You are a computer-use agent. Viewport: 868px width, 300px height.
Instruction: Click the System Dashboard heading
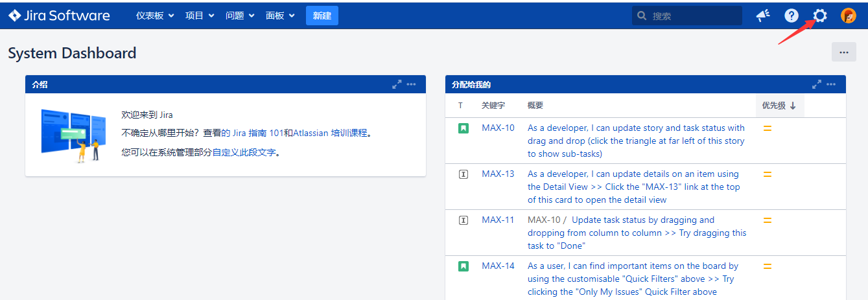click(x=72, y=53)
